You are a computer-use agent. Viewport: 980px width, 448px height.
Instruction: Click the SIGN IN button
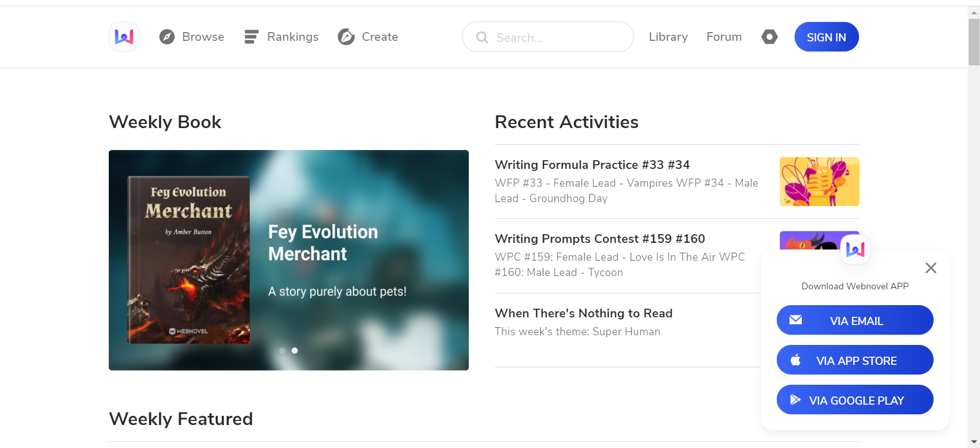pos(826,37)
